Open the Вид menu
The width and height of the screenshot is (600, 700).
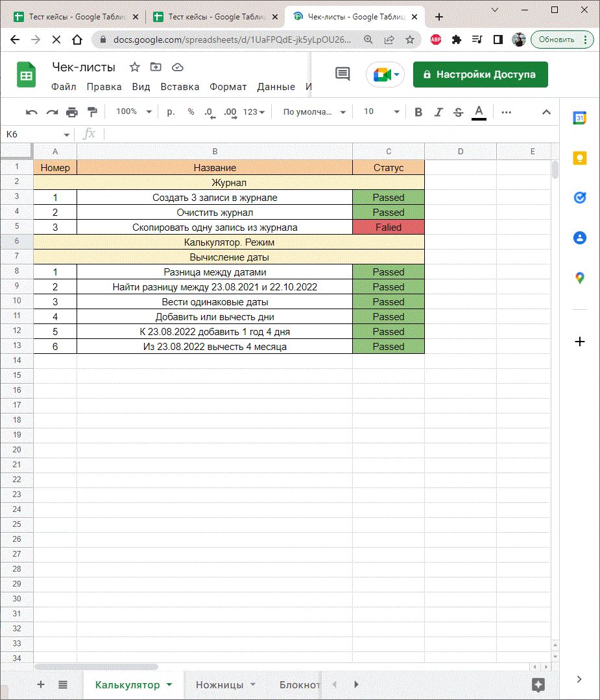pos(141,87)
